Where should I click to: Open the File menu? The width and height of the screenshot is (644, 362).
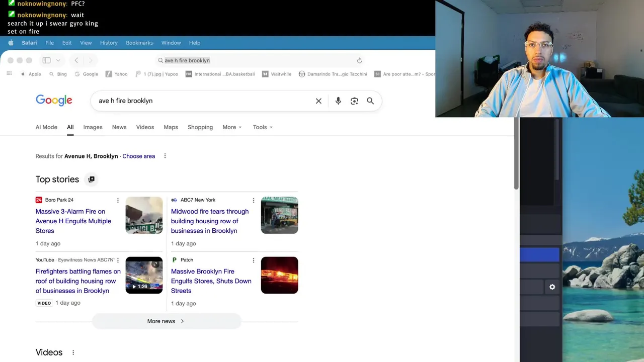click(x=49, y=43)
